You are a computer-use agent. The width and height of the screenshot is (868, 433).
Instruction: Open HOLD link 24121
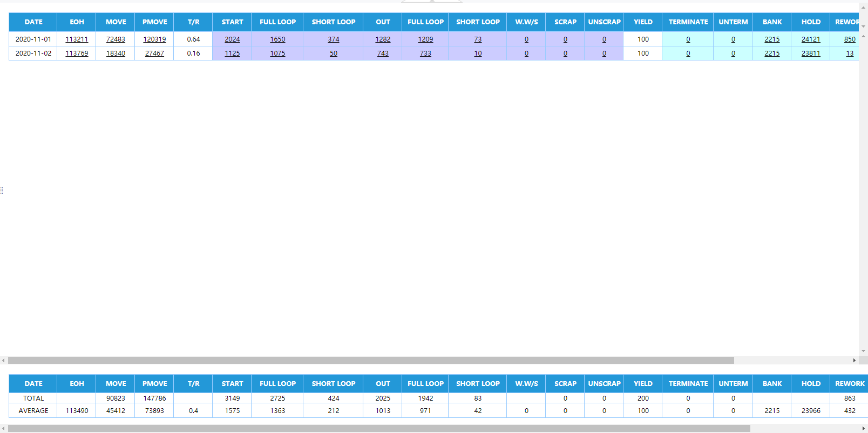point(811,39)
